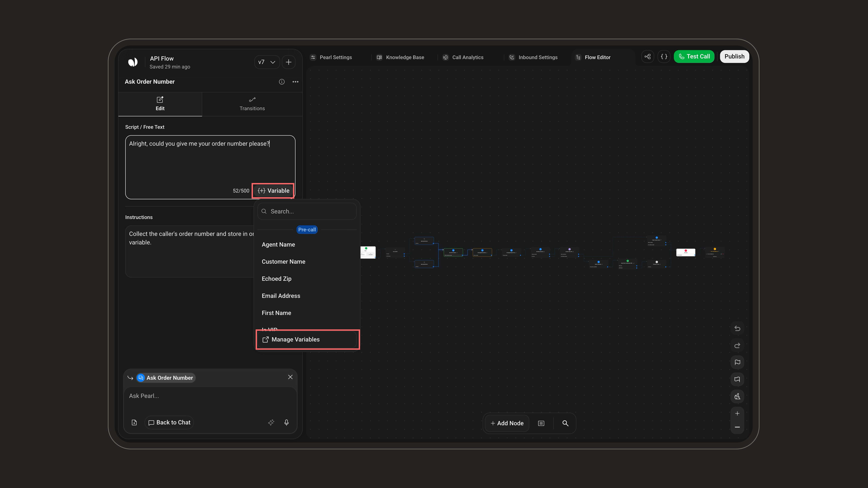This screenshot has height=488, width=868.
Task: Switch to the Transitions tab
Action: click(252, 104)
